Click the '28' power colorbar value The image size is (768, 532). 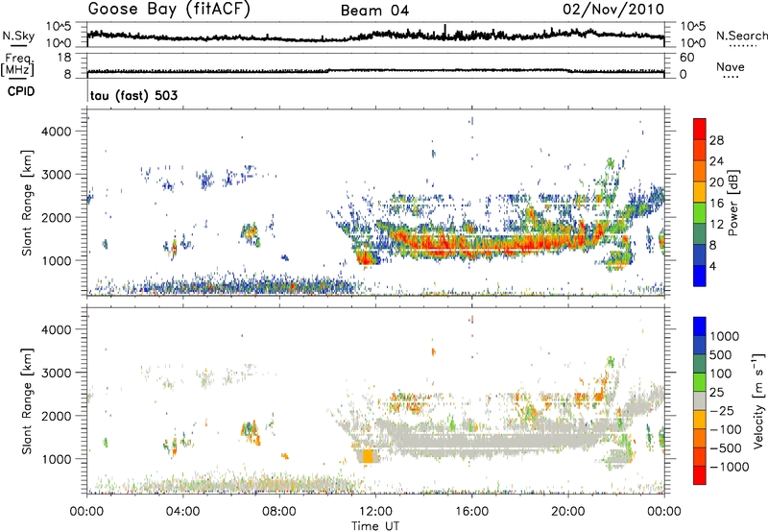pos(716,140)
